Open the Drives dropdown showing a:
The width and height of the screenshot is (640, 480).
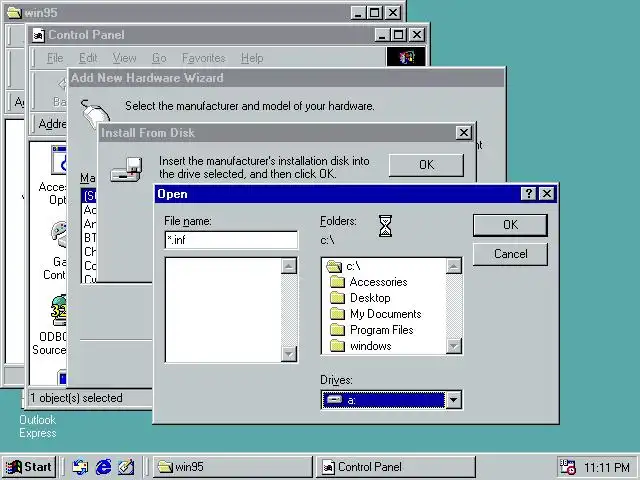pyautogui.click(x=391, y=400)
